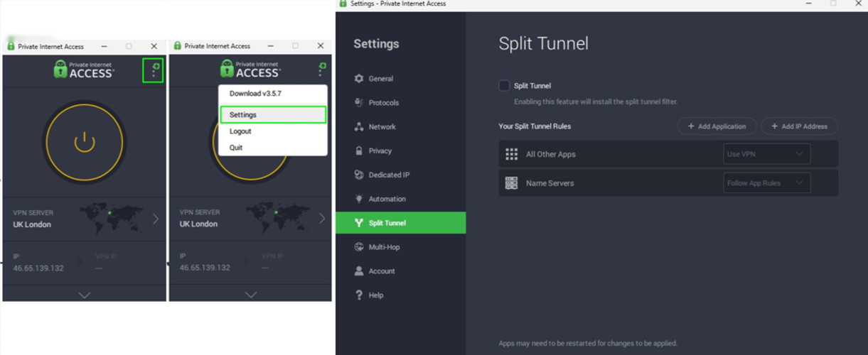
Task: Click the Dedicated IP globe icon
Action: [359, 175]
